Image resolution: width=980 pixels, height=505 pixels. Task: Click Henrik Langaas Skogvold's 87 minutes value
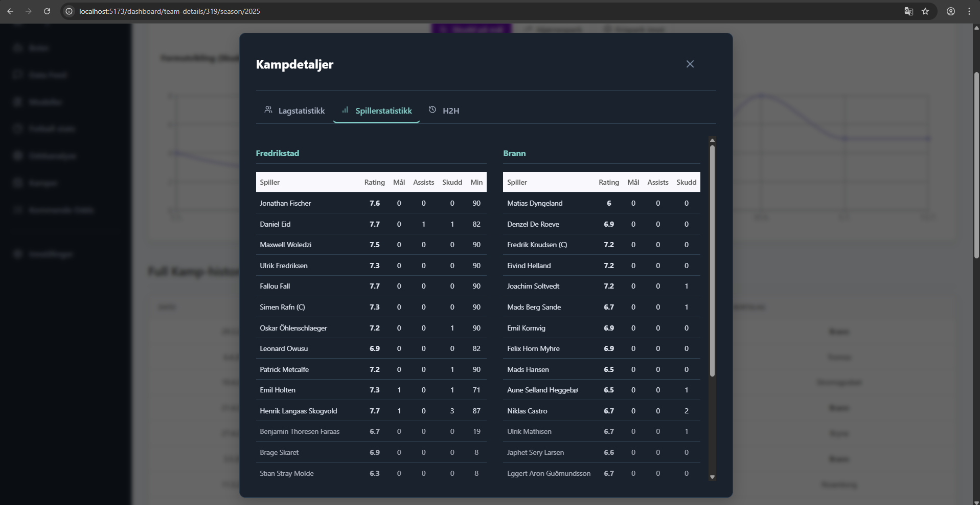476,411
